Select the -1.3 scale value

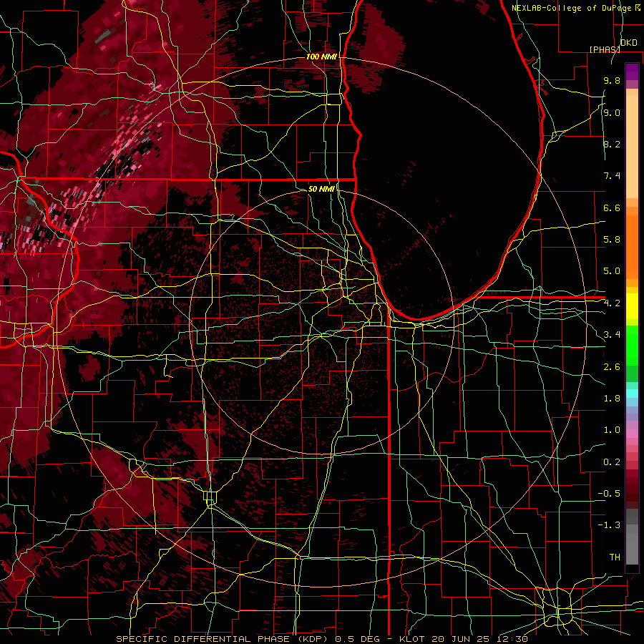(609, 525)
